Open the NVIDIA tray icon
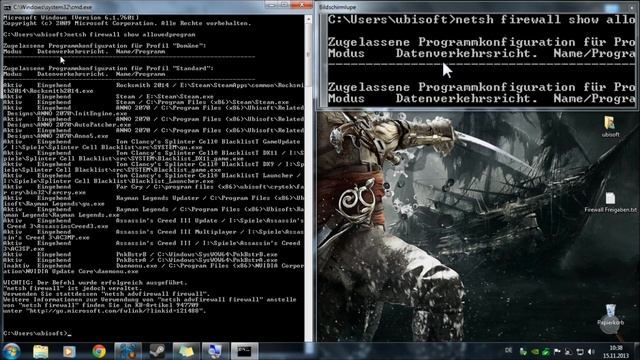The width and height of the screenshot is (640, 360). tap(535, 351)
